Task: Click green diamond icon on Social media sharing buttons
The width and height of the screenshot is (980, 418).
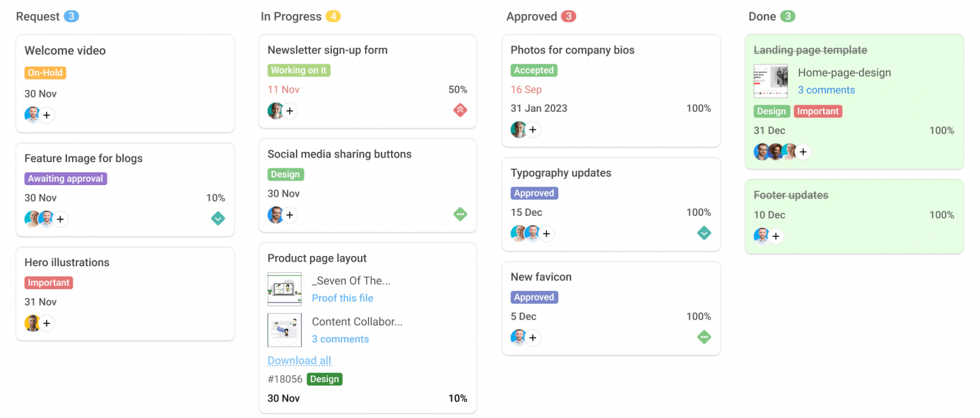Action: click(x=460, y=214)
